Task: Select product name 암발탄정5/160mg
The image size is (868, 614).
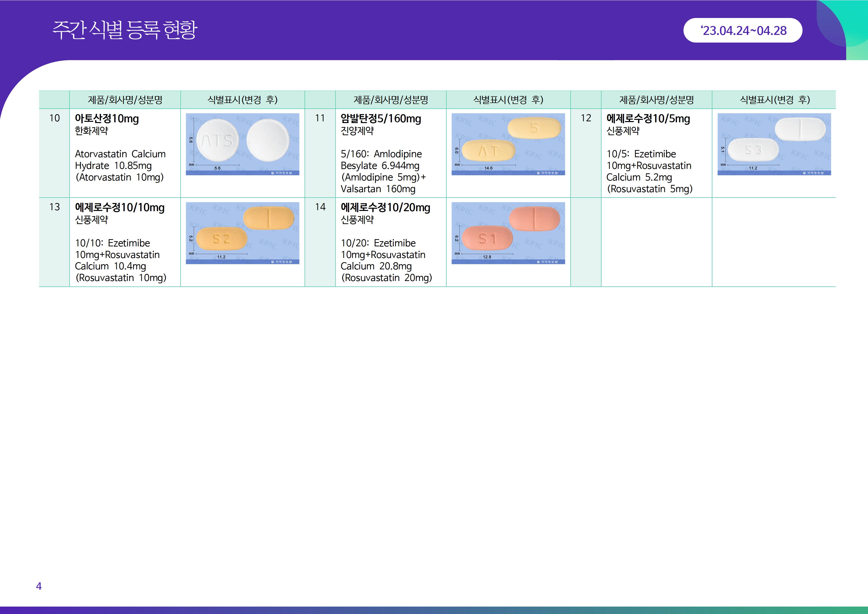Action: tap(381, 119)
